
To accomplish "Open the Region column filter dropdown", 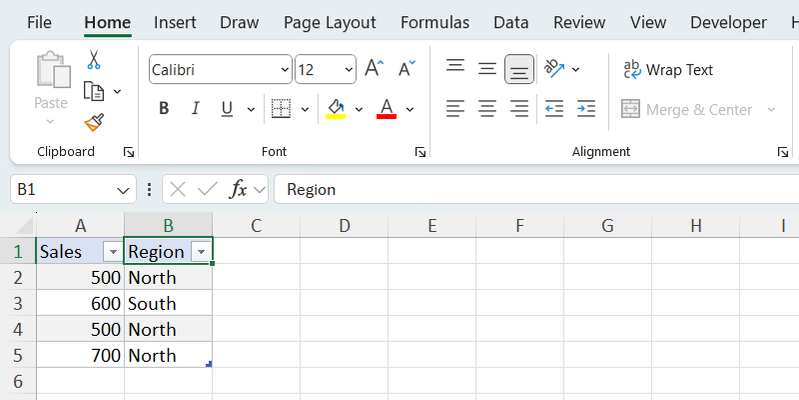I will pos(202,252).
